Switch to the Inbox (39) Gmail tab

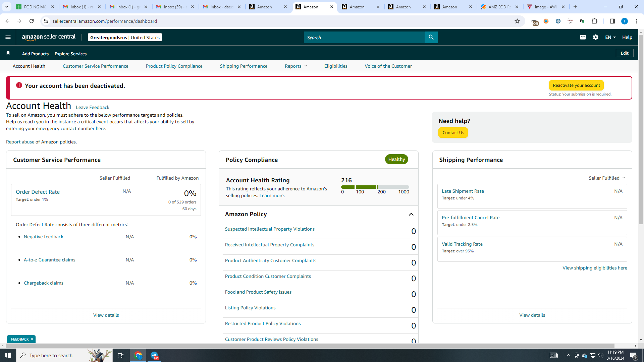(175, 7)
